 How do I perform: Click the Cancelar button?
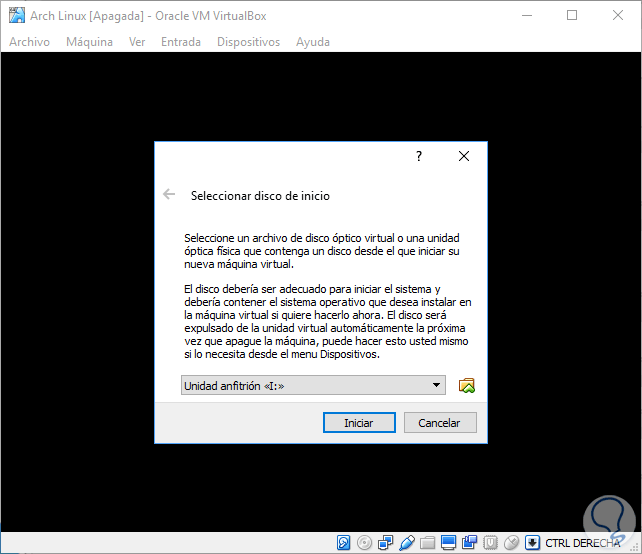[440, 423]
